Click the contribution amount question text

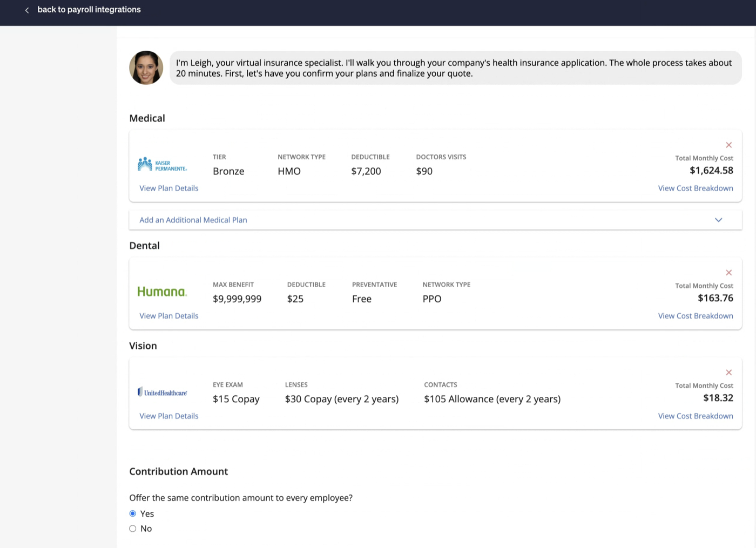pyautogui.click(x=241, y=498)
